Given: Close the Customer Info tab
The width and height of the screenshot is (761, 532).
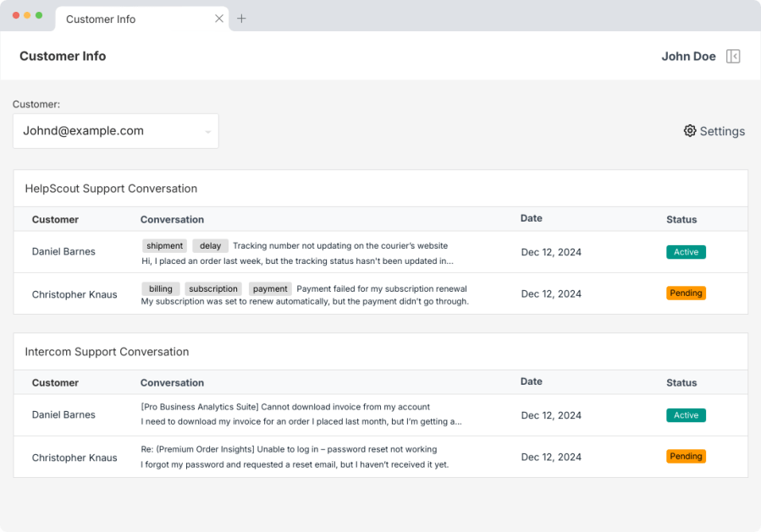Looking at the screenshot, I should pyautogui.click(x=219, y=19).
